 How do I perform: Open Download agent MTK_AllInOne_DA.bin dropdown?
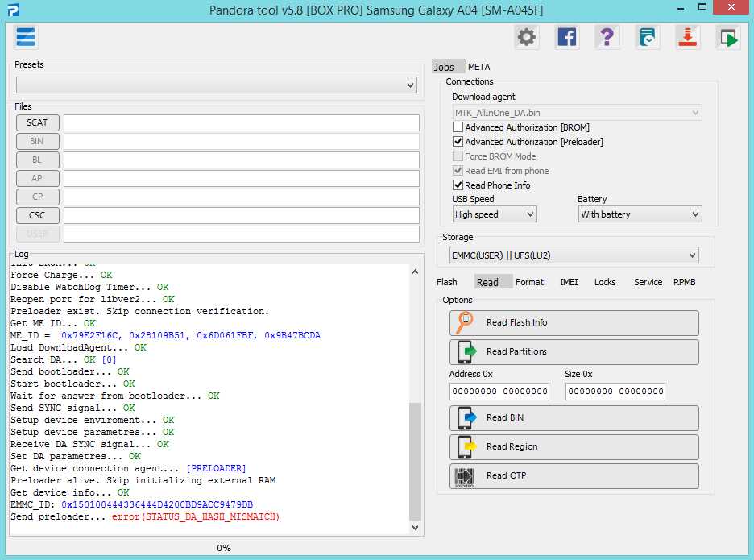pyautogui.click(x=577, y=113)
